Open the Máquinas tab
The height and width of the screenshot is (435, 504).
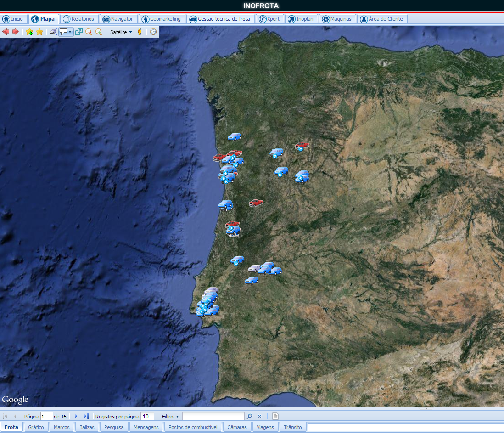(337, 19)
